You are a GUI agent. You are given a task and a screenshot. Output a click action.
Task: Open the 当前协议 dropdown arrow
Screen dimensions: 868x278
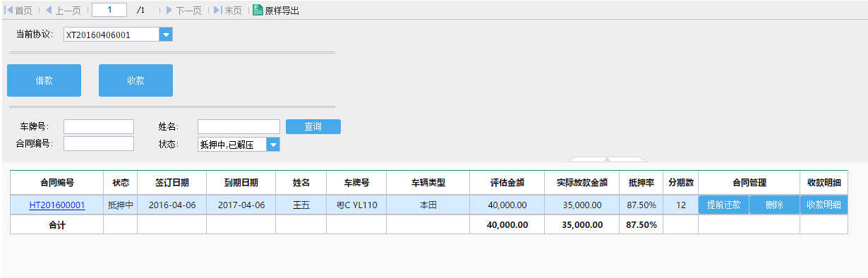pos(166,35)
